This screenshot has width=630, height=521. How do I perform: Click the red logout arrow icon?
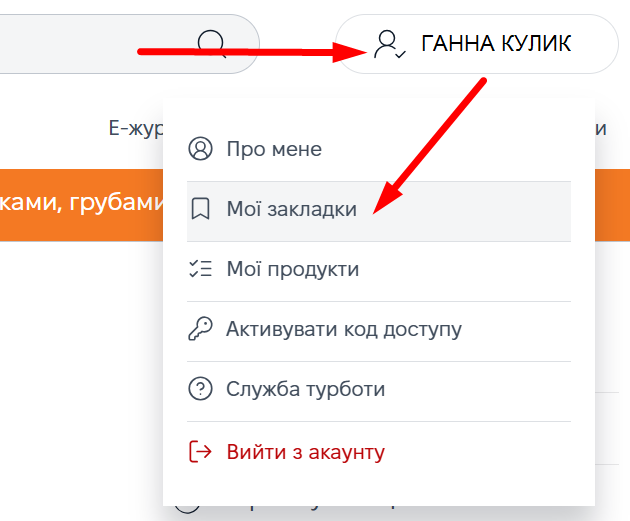200,451
